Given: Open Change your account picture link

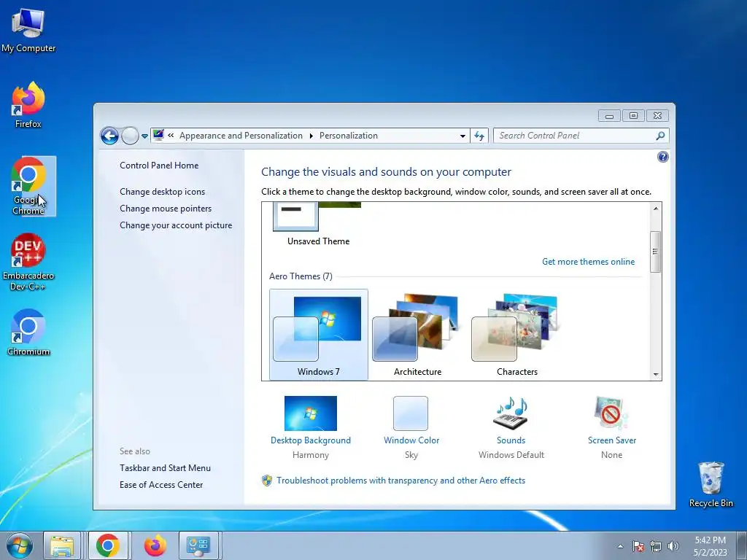Looking at the screenshot, I should coord(176,225).
